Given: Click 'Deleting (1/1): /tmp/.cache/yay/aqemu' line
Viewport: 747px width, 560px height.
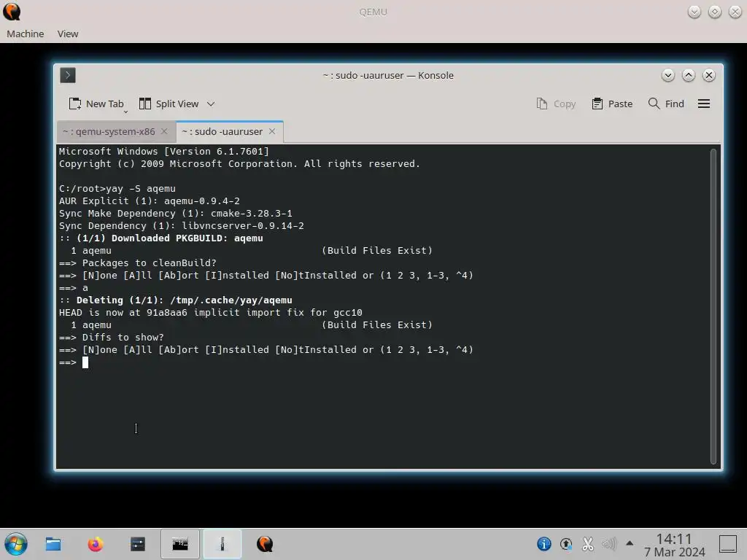Looking at the screenshot, I should point(175,300).
